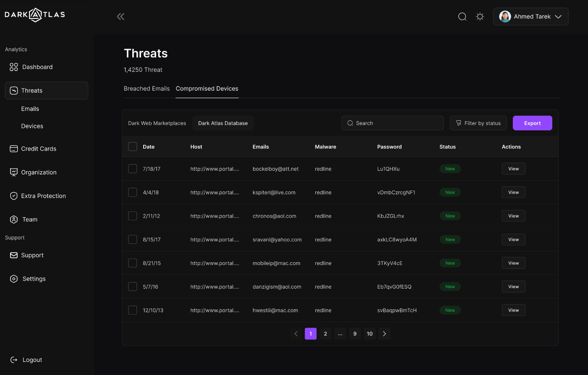Open Settings using the gear icon

coord(13,279)
